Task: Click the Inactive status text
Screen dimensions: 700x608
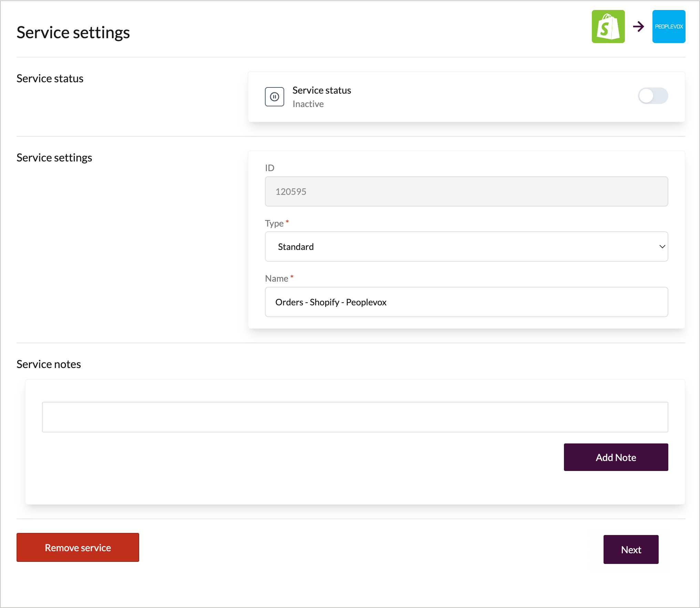Action: [308, 104]
